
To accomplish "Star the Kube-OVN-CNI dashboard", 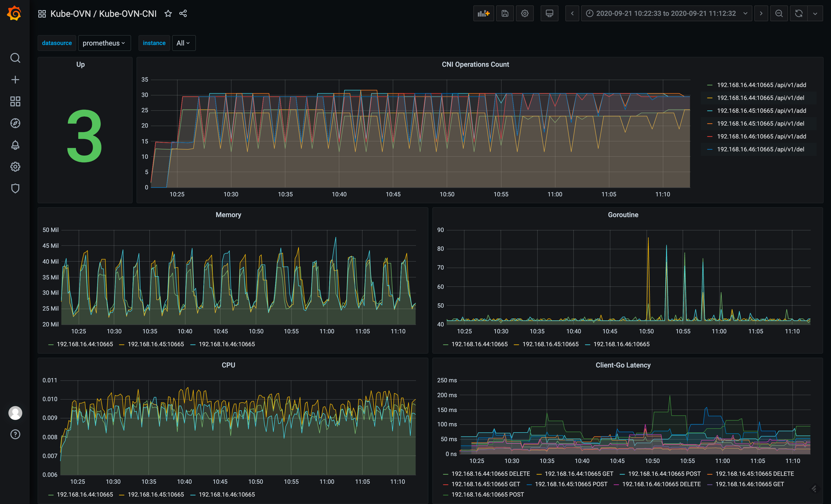I will pyautogui.click(x=168, y=14).
